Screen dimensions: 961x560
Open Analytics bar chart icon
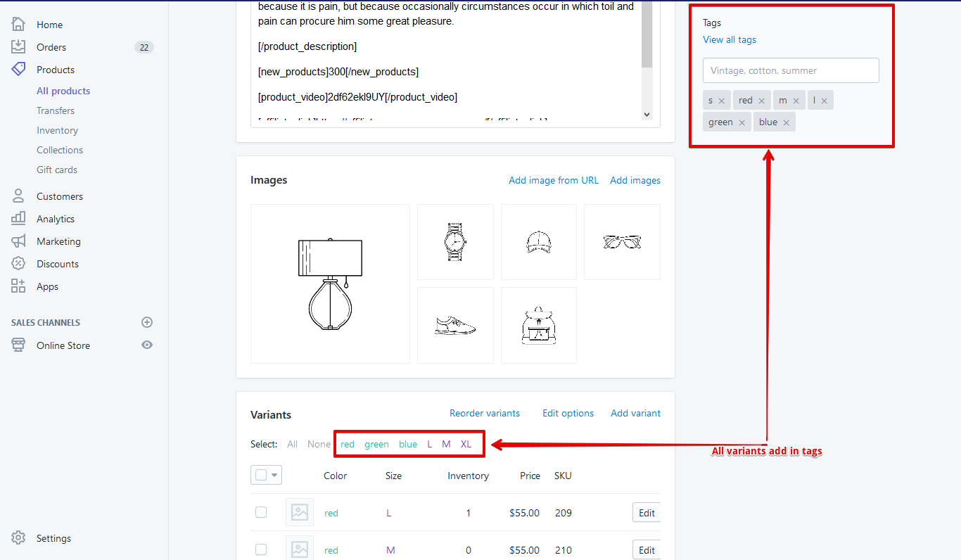point(18,219)
